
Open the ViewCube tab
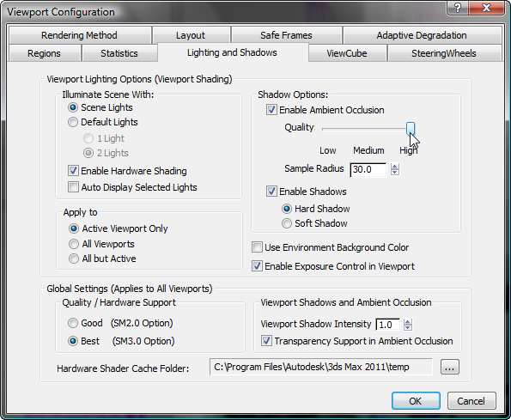[x=347, y=53]
